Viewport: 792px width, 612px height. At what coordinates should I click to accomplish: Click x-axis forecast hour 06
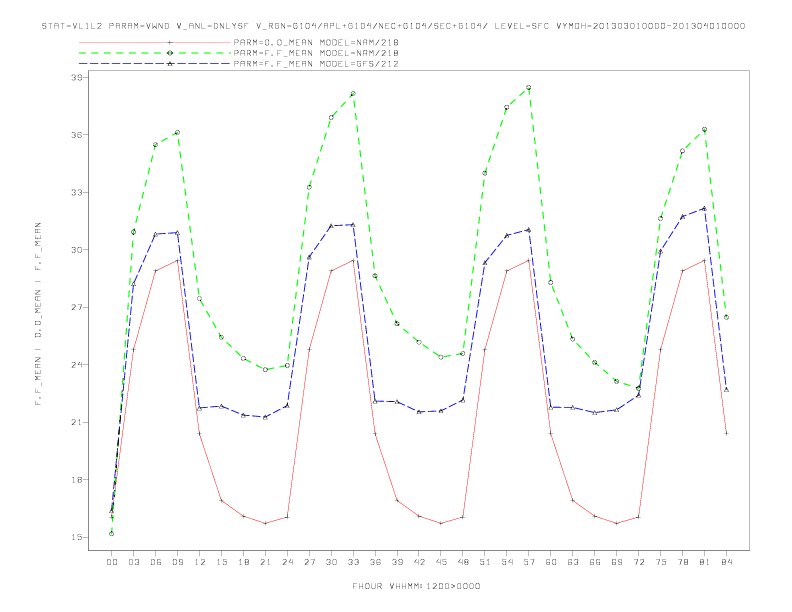click(x=156, y=562)
